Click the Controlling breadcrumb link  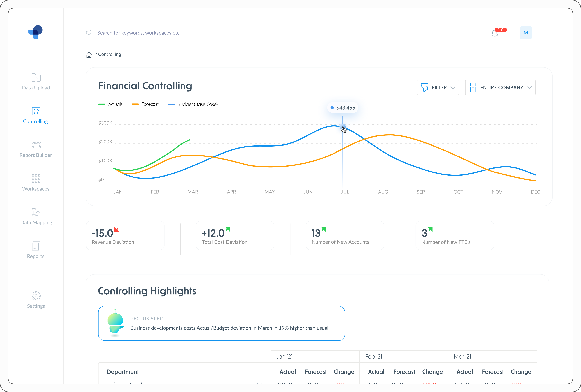110,54
